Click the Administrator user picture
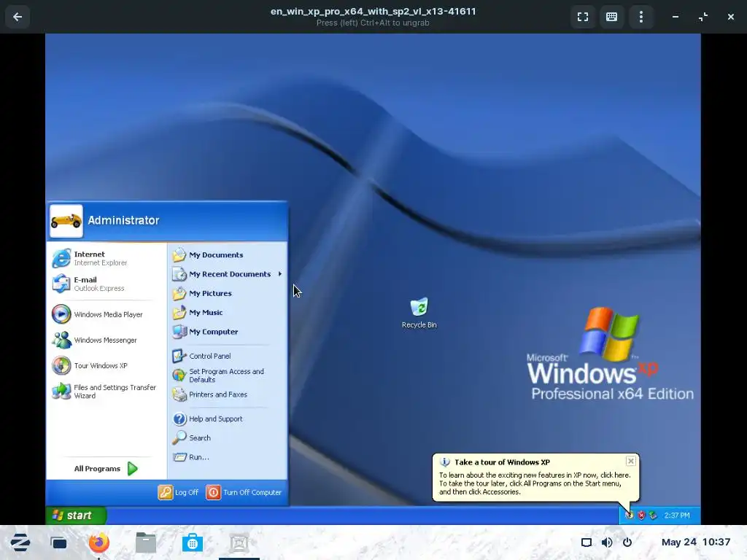The height and width of the screenshot is (560, 747). pos(66,221)
